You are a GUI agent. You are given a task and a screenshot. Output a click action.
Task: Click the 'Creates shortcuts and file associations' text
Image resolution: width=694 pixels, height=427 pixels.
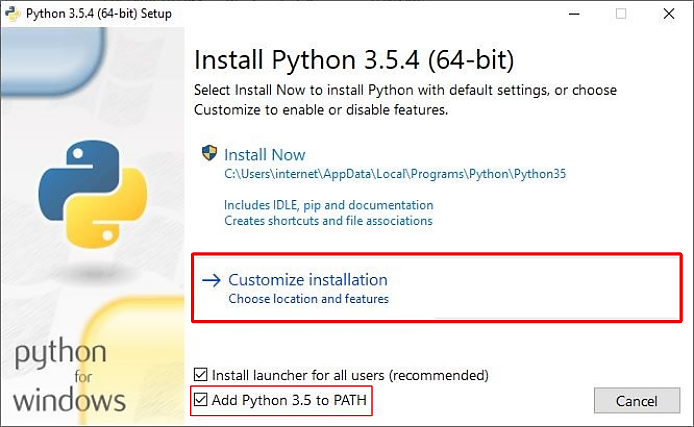328,221
